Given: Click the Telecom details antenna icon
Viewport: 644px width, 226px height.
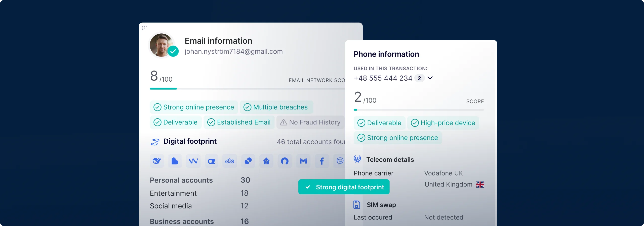Looking at the screenshot, I should (x=357, y=159).
